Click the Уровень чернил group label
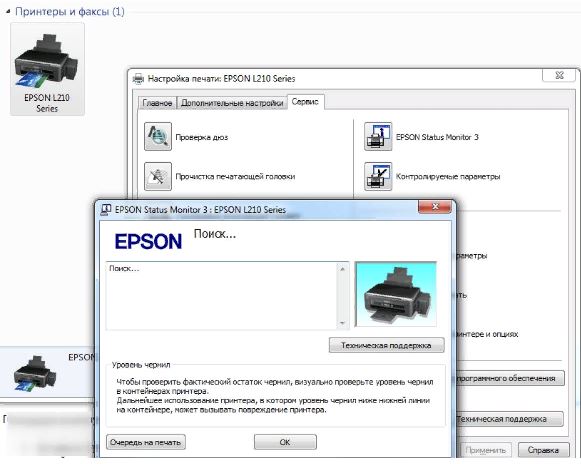The image size is (581, 464). click(141, 365)
